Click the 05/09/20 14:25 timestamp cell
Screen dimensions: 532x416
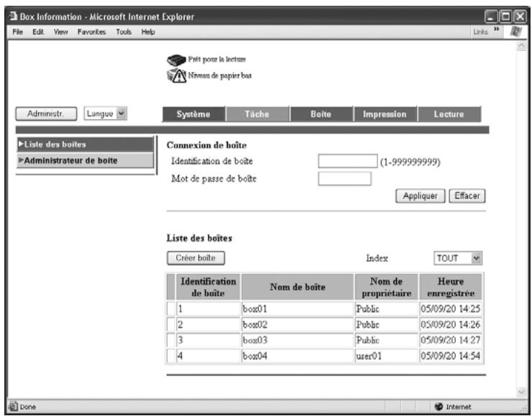(451, 309)
